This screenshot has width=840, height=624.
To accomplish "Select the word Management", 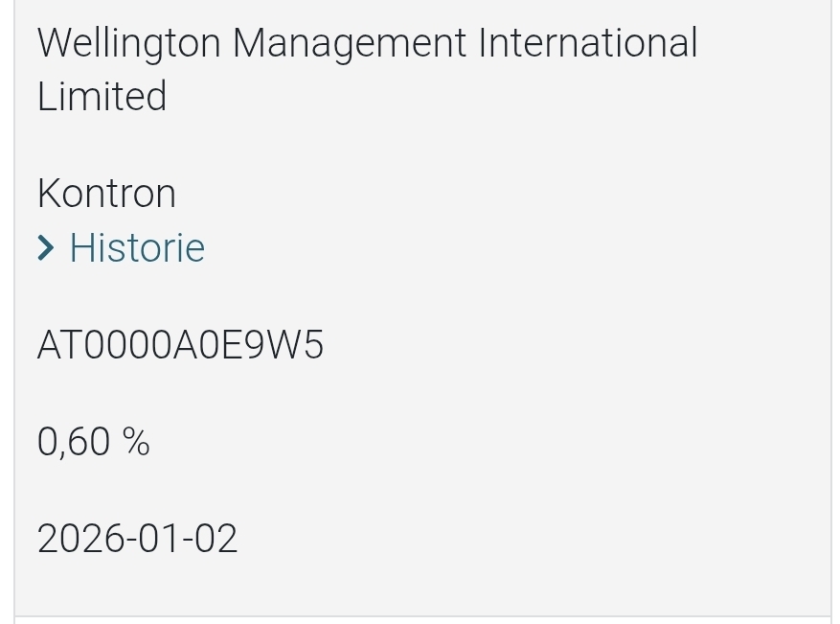I will tap(350, 44).
